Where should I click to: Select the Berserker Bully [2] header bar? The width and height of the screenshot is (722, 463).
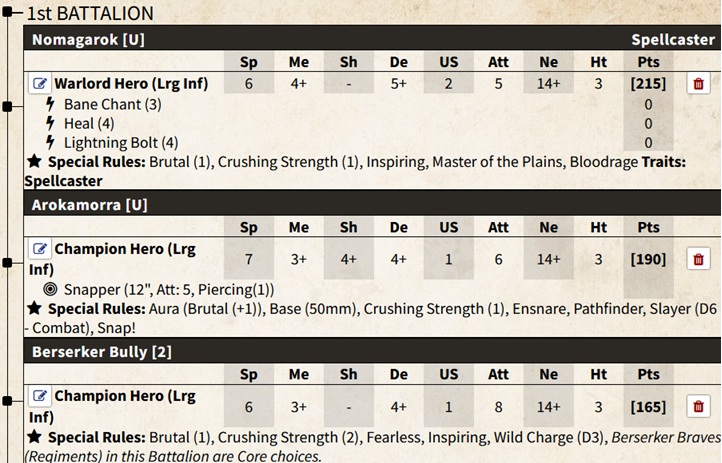[x=372, y=351]
